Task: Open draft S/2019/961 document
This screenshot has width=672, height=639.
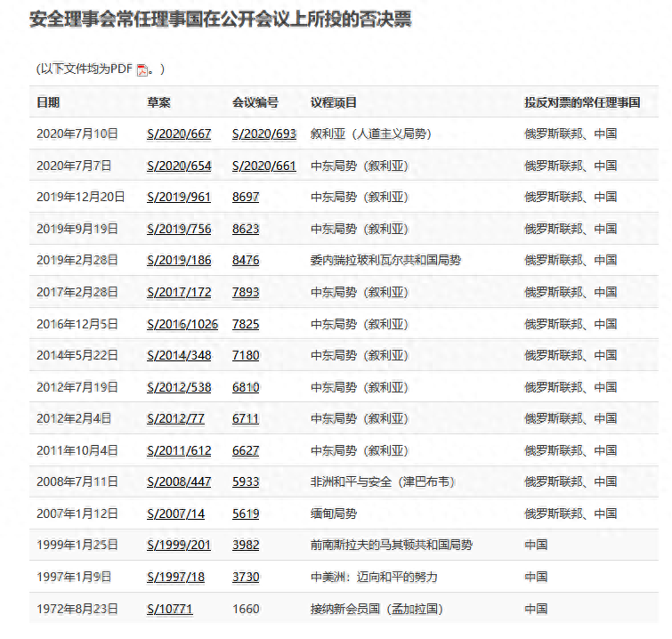Action: pos(179,197)
